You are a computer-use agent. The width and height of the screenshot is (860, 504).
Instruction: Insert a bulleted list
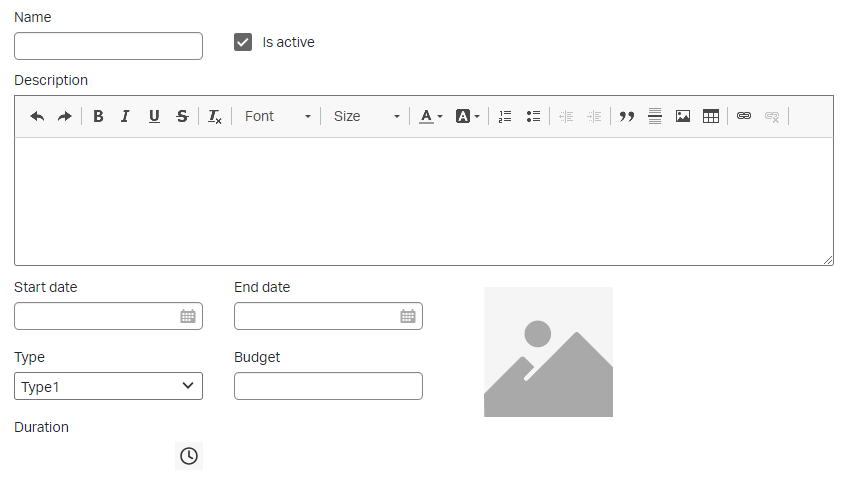pos(533,116)
